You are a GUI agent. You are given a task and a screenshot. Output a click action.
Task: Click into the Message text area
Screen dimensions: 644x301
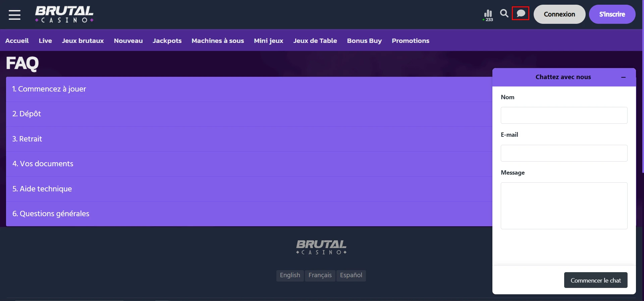coord(564,206)
